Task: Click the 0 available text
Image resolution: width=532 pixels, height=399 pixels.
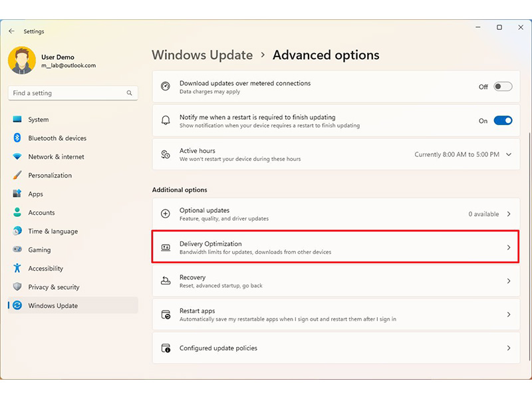Action: (483, 214)
